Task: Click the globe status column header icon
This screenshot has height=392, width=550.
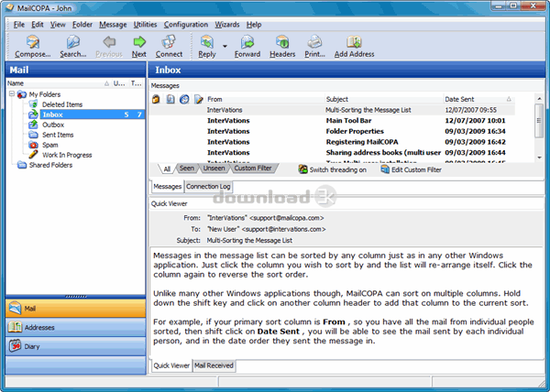Action: pos(184,99)
